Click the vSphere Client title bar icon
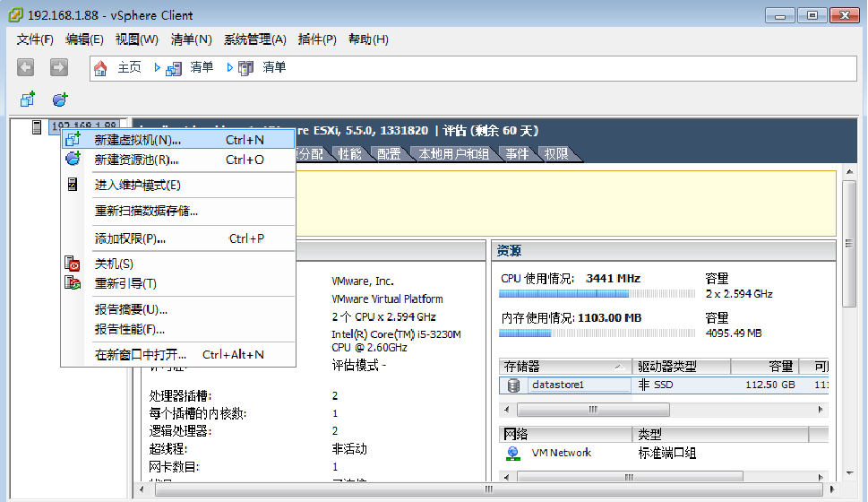 15,15
